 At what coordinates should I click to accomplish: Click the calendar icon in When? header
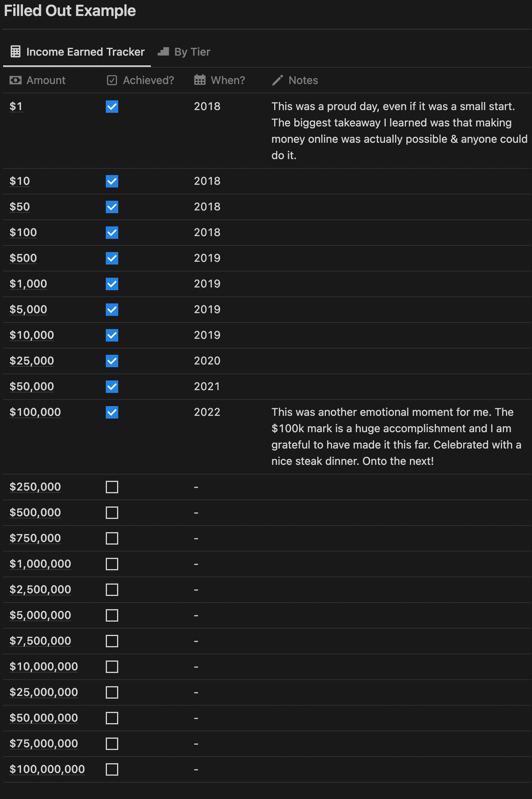click(x=200, y=80)
